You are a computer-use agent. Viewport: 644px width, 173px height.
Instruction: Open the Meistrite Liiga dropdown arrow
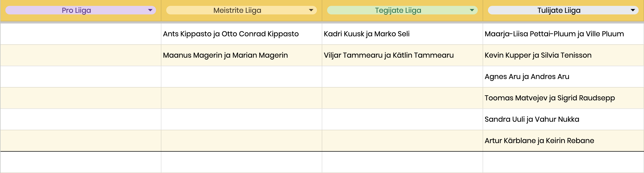[x=311, y=10]
